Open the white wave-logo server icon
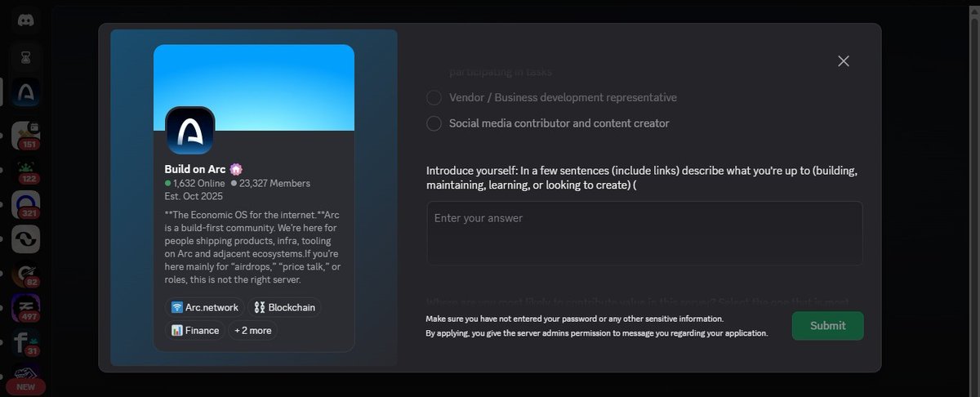The height and width of the screenshot is (397, 980). pyautogui.click(x=26, y=239)
